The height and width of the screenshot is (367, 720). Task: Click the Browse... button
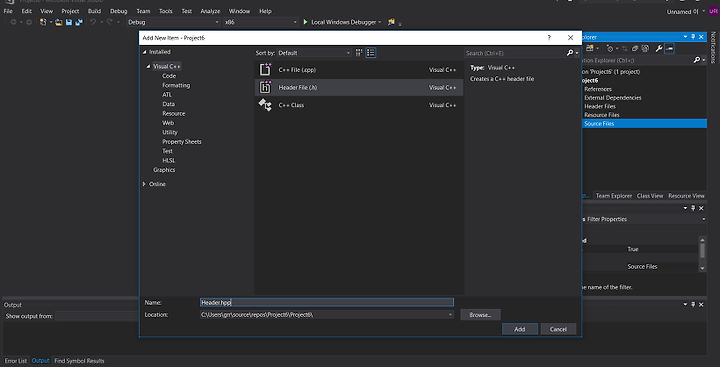point(480,315)
